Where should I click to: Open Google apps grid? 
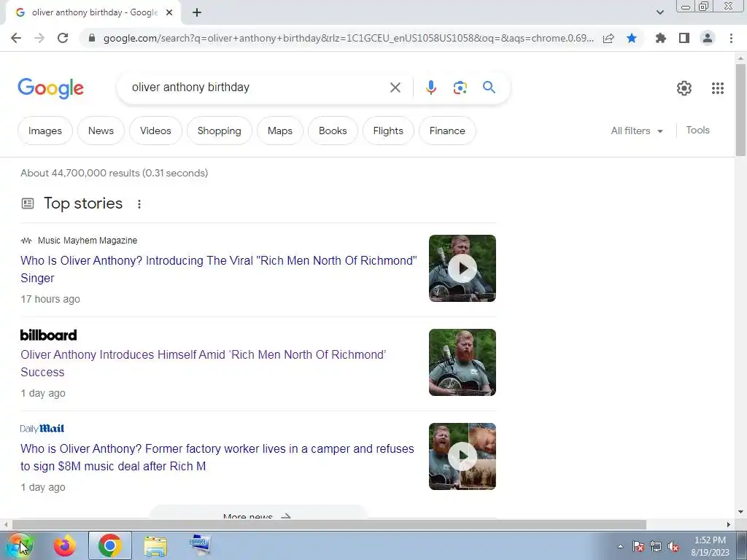click(x=718, y=88)
